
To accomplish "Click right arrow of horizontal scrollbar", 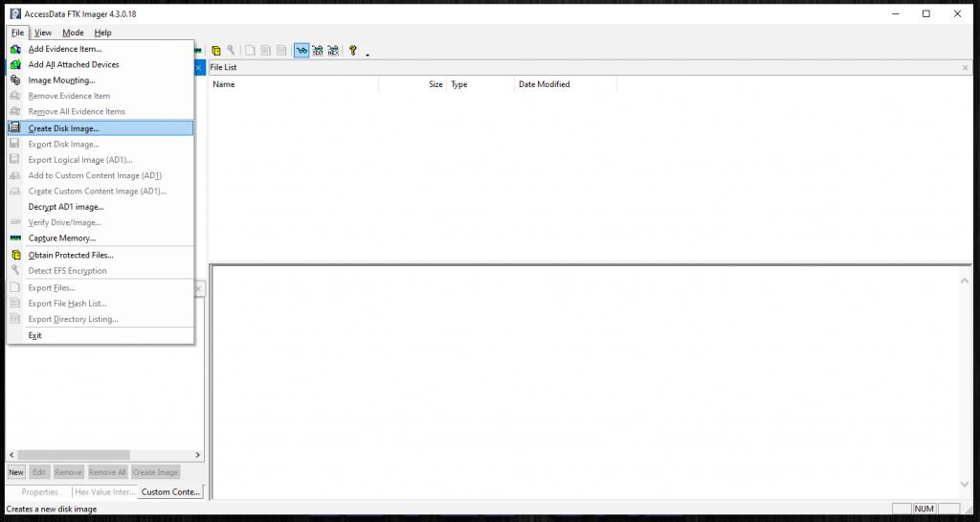I will point(197,455).
